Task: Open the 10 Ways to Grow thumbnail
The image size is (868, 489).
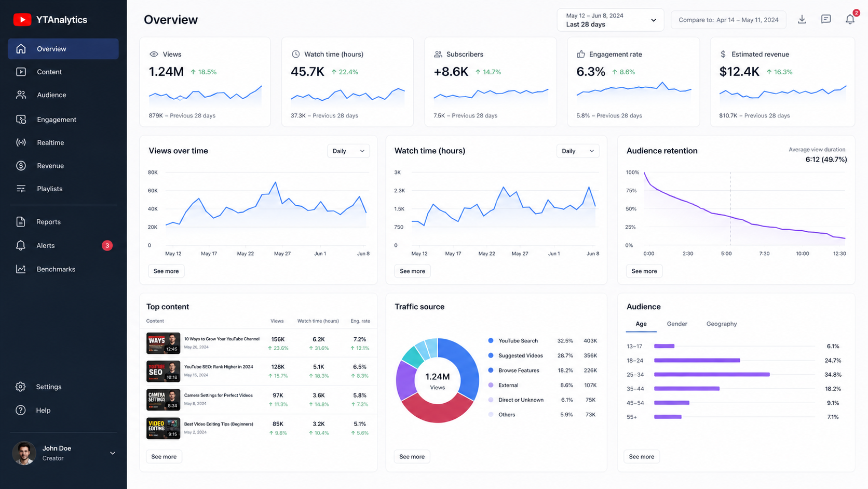Action: 163,343
